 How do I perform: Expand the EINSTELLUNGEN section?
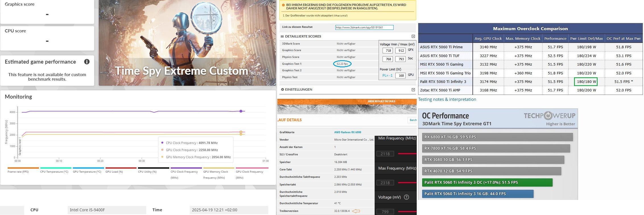(413, 90)
